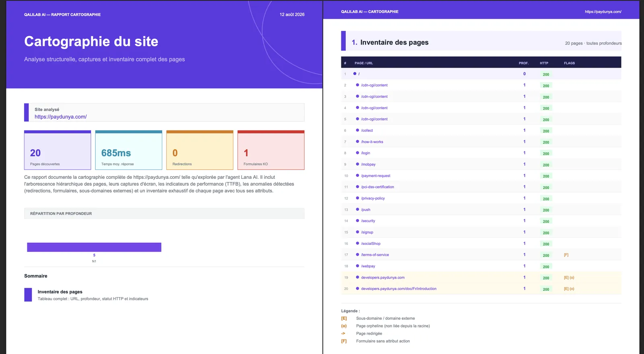Click the [F] flag on the /terms-of-service row
This screenshot has height=354, width=644.
coord(566,255)
